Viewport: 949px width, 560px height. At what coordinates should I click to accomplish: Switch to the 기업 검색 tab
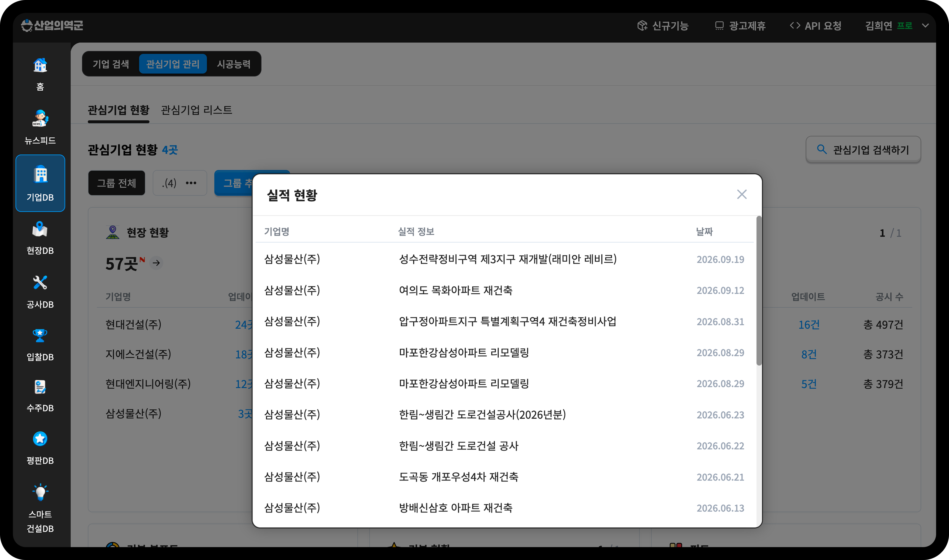111,64
